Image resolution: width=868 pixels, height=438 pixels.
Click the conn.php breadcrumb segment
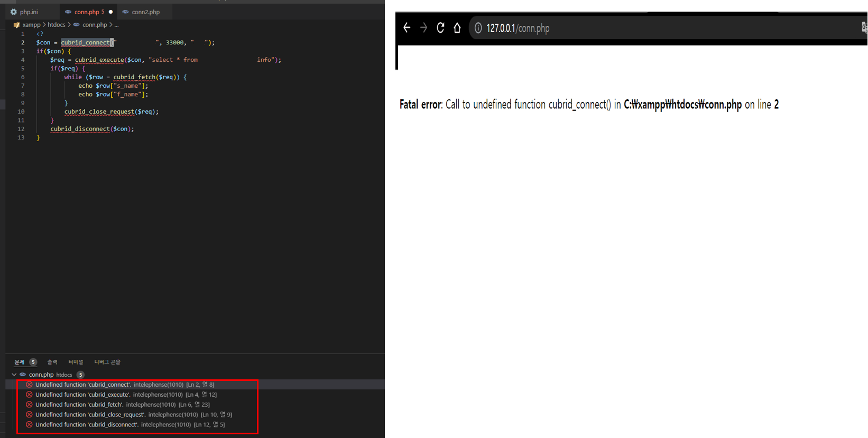tap(95, 25)
